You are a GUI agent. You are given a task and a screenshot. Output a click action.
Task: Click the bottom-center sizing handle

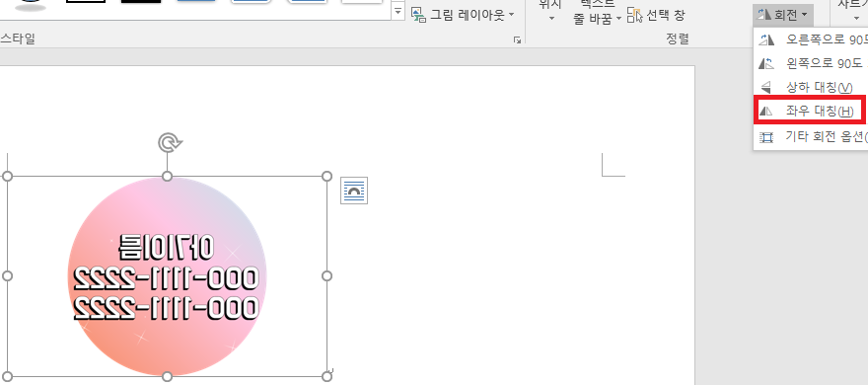coord(167,377)
